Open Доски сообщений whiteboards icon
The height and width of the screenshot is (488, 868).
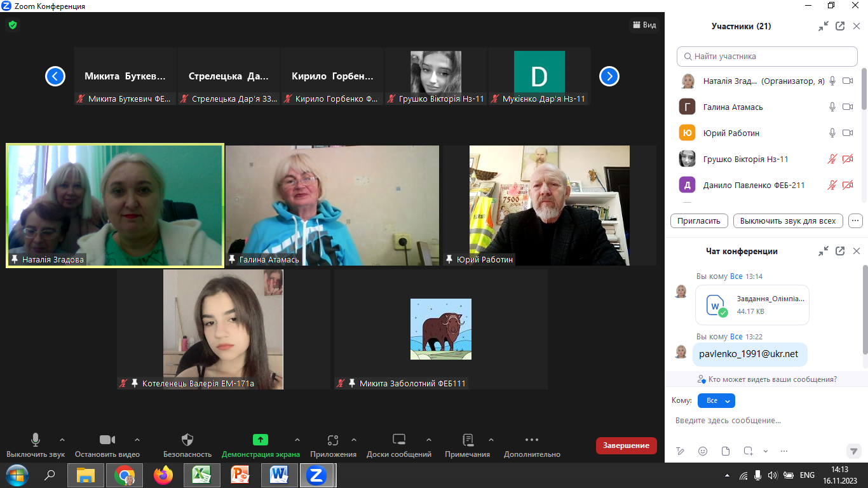[399, 440]
